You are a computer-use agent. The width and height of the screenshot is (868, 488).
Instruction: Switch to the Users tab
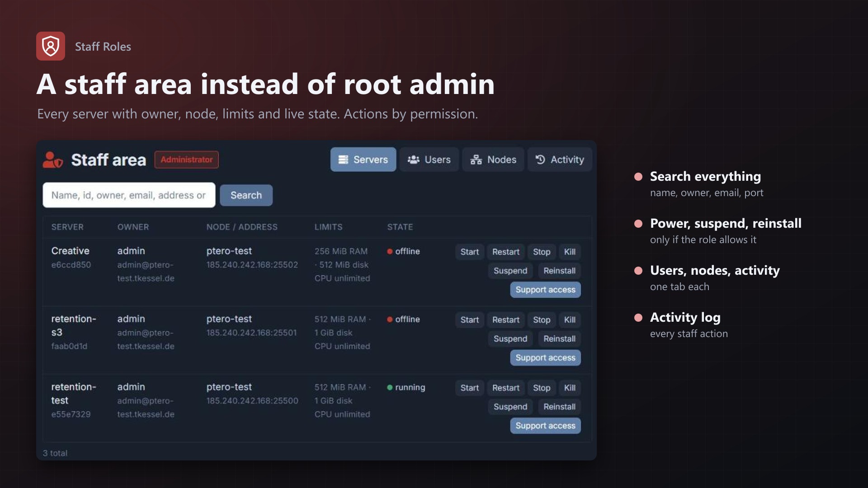coord(429,160)
